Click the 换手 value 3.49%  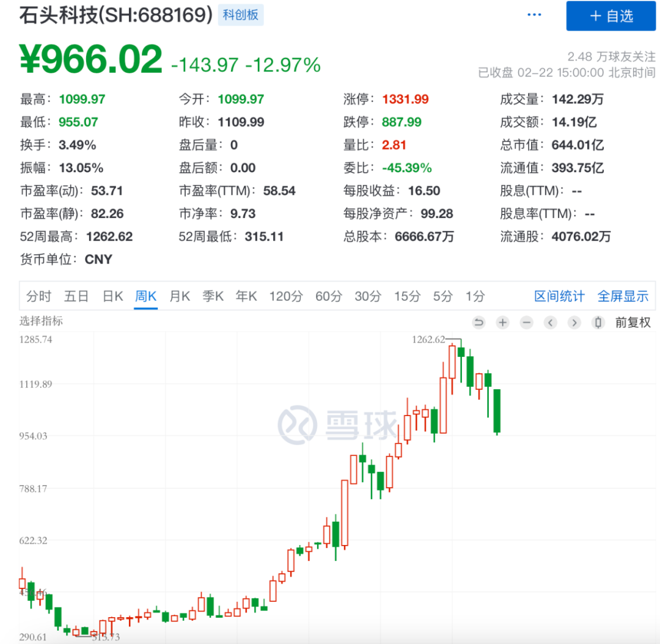tap(78, 145)
